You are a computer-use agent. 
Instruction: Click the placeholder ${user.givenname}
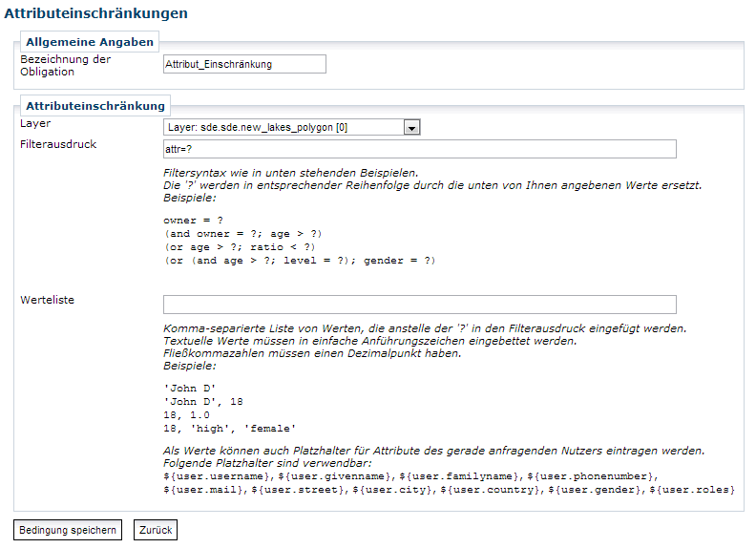pos(334,476)
